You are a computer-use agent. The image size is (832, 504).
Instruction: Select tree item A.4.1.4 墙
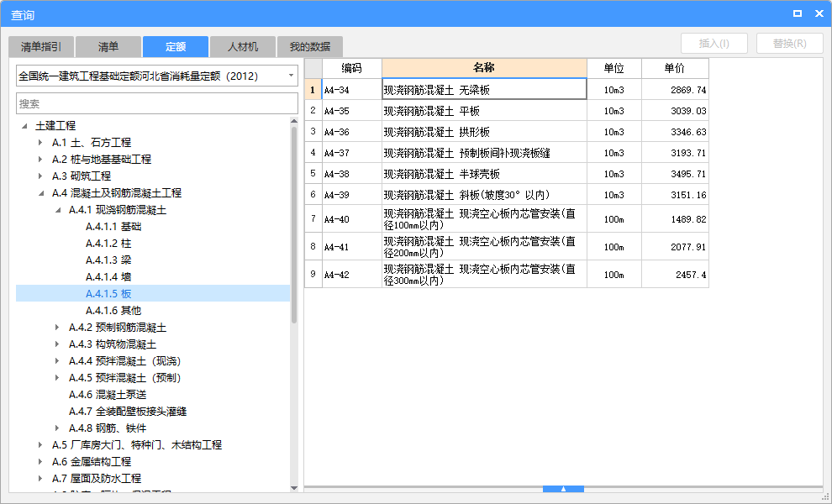(108, 277)
